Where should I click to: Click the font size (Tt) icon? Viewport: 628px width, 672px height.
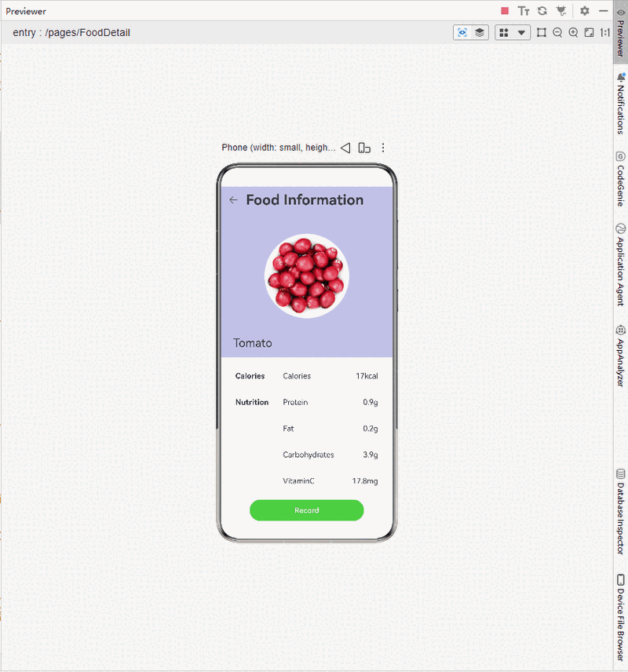coord(524,11)
